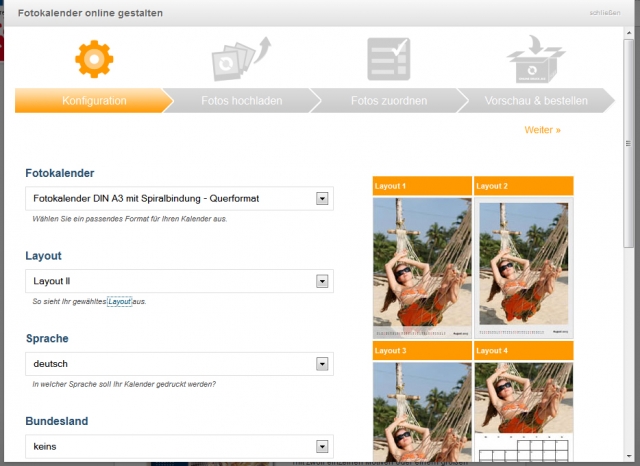Select the Layout 3 preview thumbnail

click(422, 412)
